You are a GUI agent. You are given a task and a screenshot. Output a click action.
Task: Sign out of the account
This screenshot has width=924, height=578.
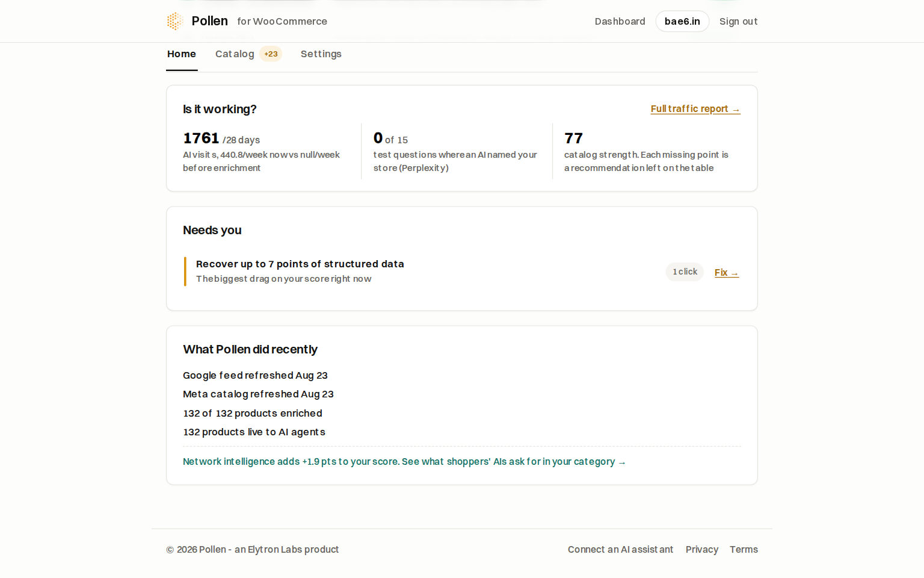[738, 21]
